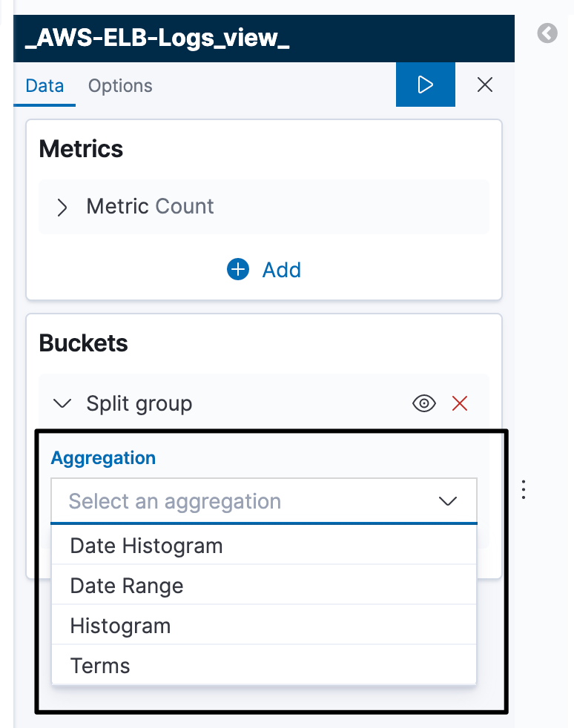Remove the Split group bucket

pos(460,403)
